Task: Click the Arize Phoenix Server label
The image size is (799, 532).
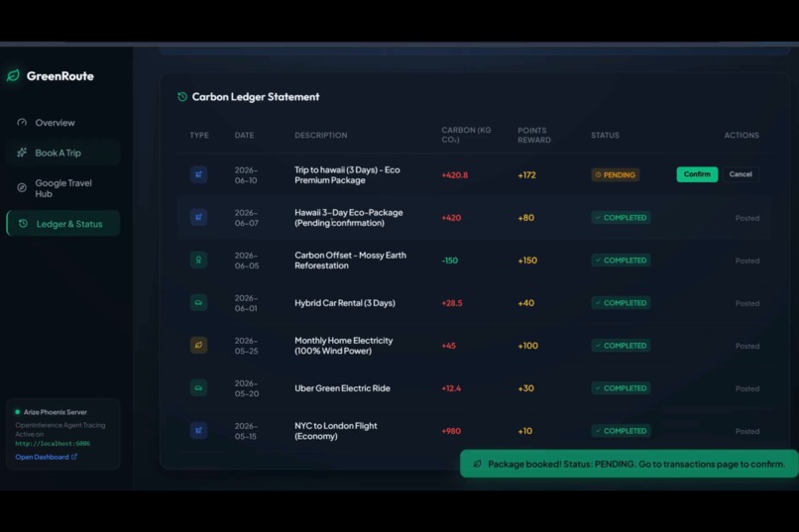Action: [56, 412]
